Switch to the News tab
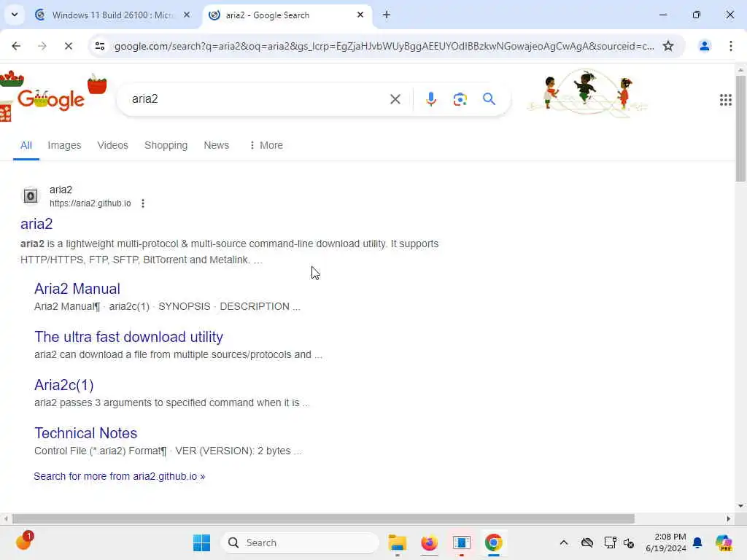 [x=216, y=145]
